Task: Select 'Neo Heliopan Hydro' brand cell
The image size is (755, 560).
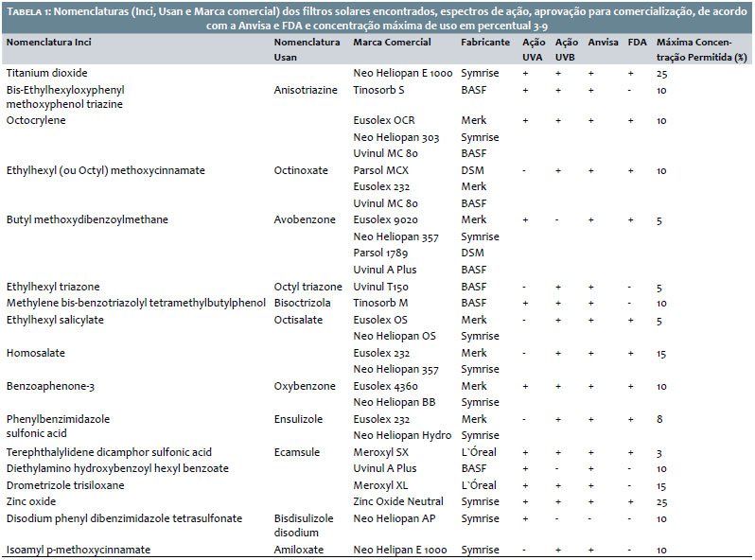Action: [x=402, y=436]
